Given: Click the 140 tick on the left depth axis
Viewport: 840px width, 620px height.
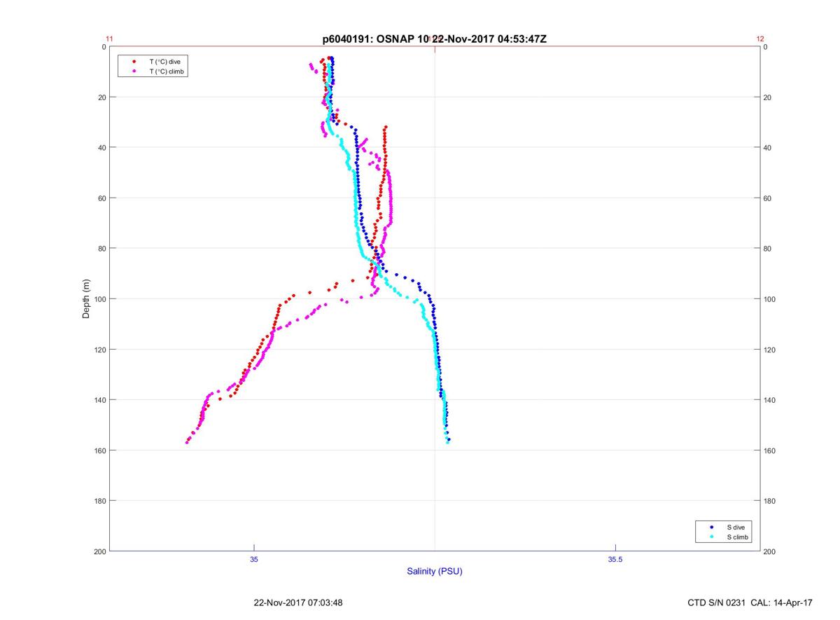Looking at the screenshot, I should (99, 400).
